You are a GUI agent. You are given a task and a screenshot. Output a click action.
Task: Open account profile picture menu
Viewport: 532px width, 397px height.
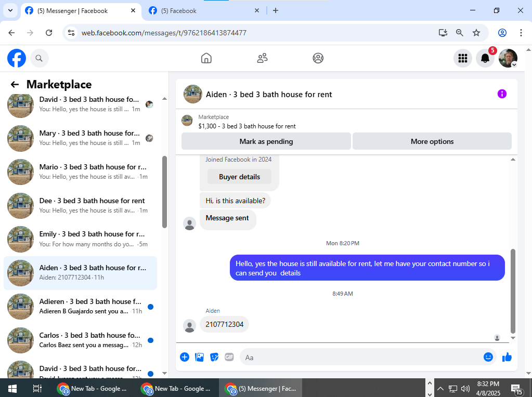pyautogui.click(x=508, y=58)
